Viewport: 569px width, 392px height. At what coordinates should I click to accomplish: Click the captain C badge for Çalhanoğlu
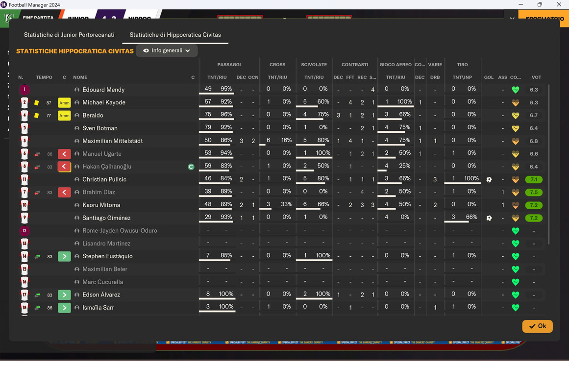click(x=191, y=167)
